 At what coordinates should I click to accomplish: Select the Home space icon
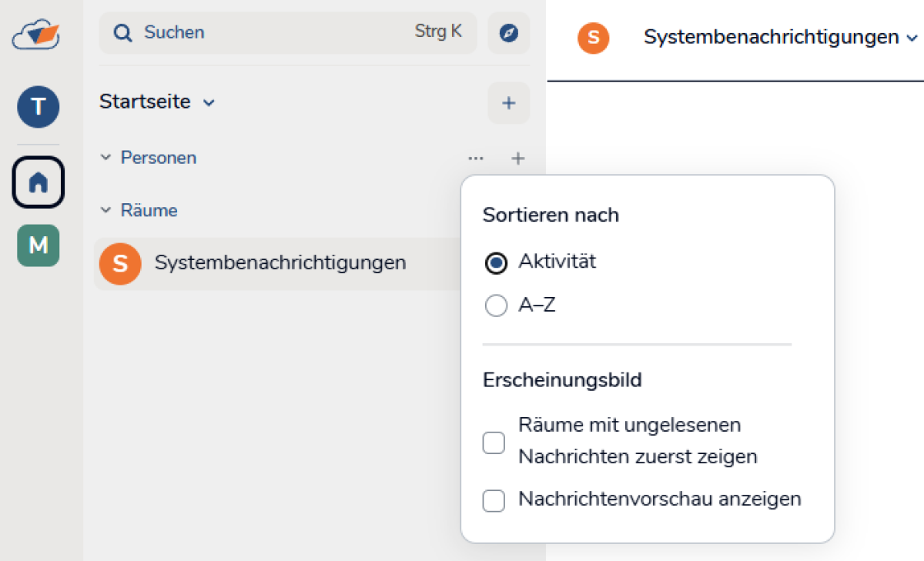click(x=38, y=182)
